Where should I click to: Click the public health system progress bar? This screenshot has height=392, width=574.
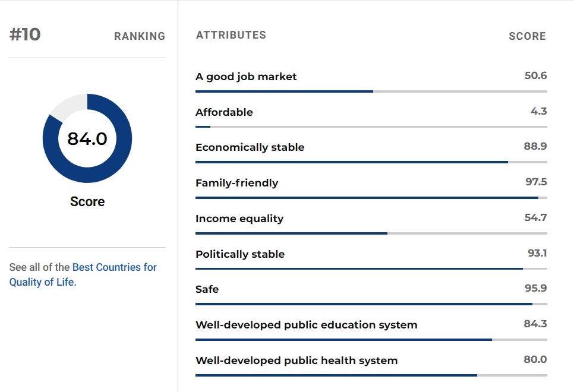pos(371,375)
